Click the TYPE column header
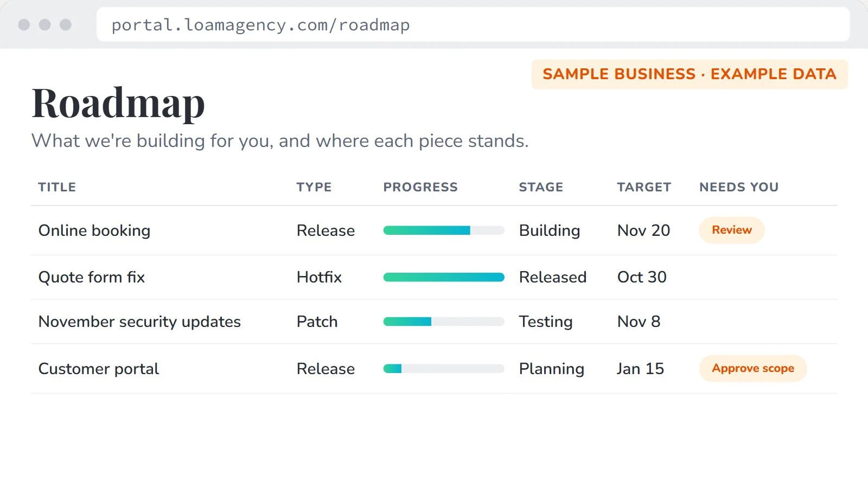This screenshot has height=488, width=868. pos(314,187)
